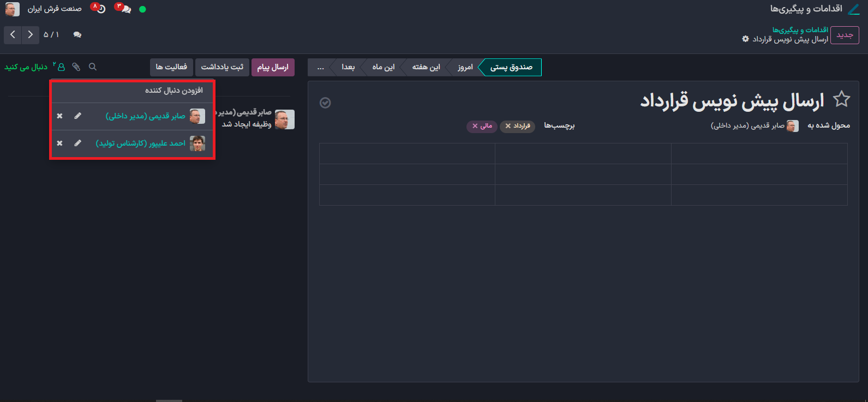
Task: Expand the '...' more stages button
Action: (x=320, y=67)
